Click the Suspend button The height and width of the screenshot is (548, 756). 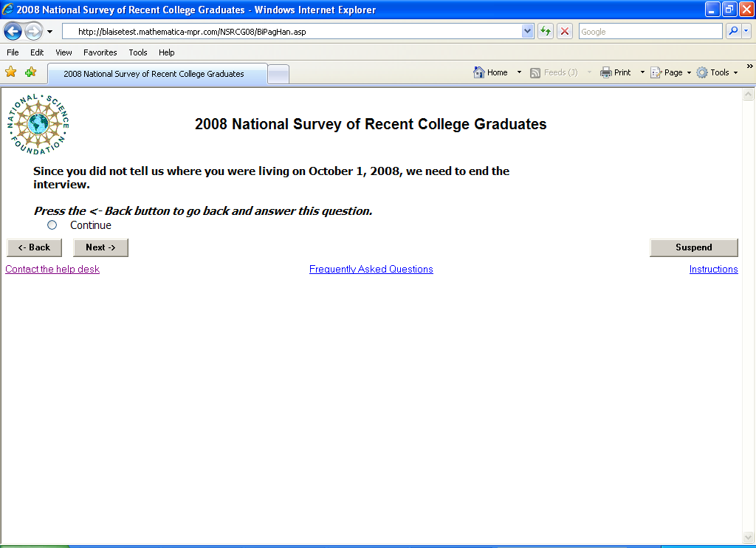click(694, 247)
